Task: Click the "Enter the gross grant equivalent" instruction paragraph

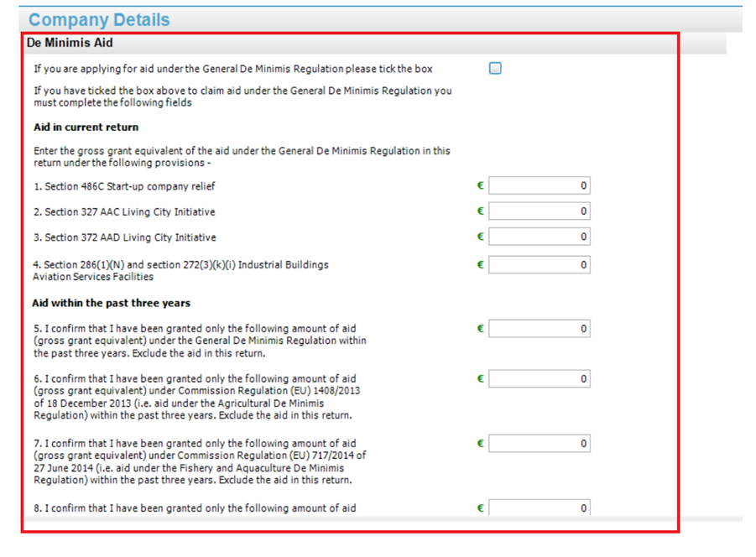Action: point(242,157)
